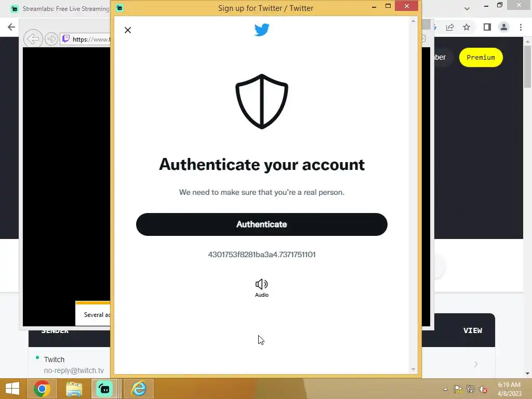The width and height of the screenshot is (532, 399).
Task: Show hidden system tray icons
Action: click(445, 389)
